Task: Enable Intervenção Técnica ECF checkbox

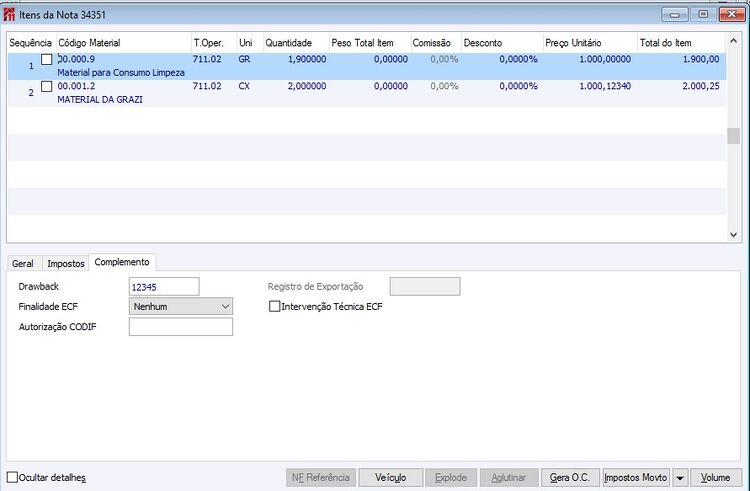Action: tap(274, 306)
